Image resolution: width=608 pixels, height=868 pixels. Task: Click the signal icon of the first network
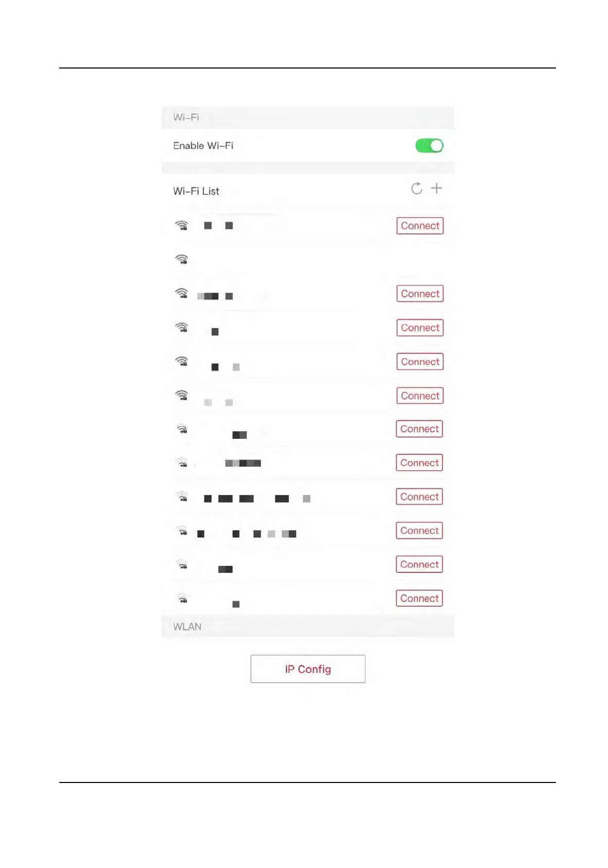click(x=182, y=225)
